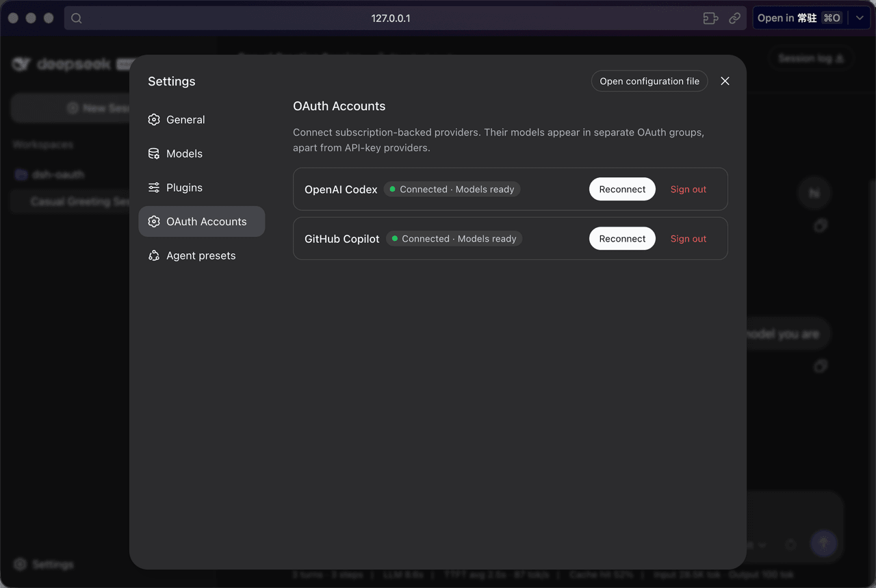Click the OAuth Accounts heading
Screen dimensions: 876x588
point(339,106)
